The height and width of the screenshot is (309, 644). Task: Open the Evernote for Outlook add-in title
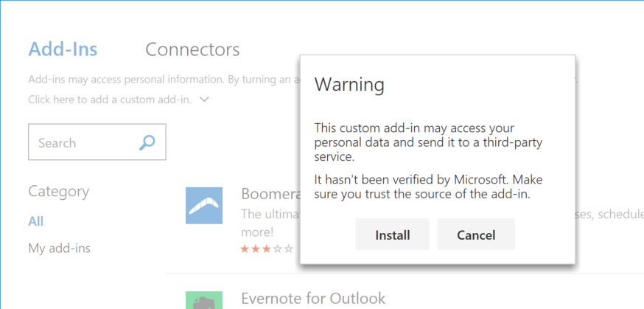pyautogui.click(x=313, y=299)
